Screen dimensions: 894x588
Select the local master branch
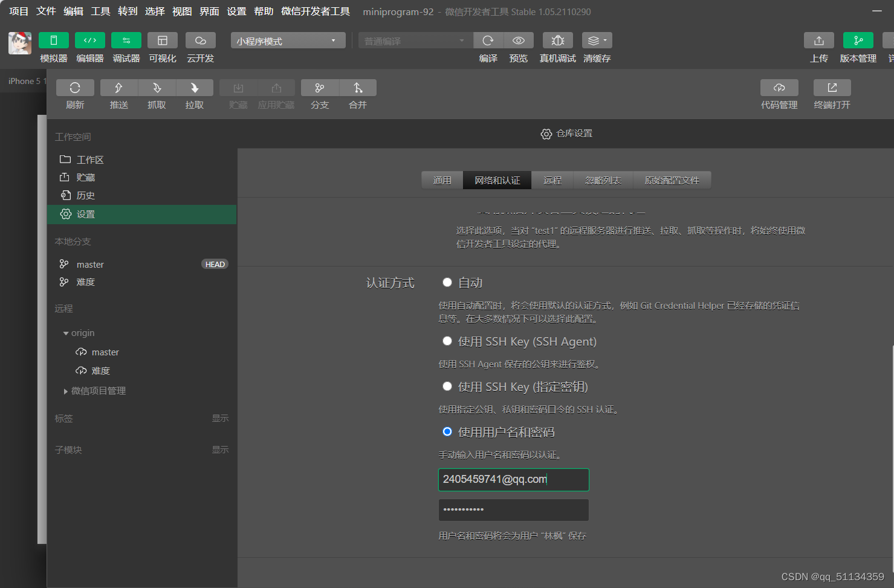141,264
